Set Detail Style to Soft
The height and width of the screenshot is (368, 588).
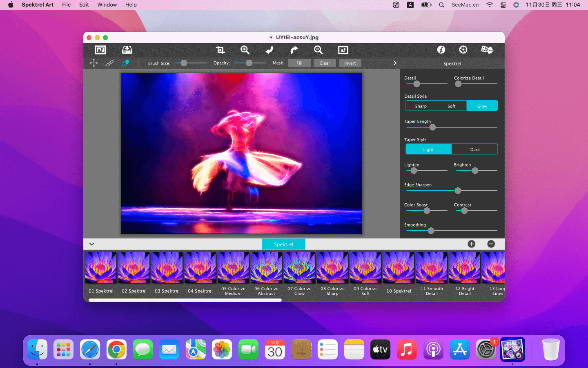point(451,106)
